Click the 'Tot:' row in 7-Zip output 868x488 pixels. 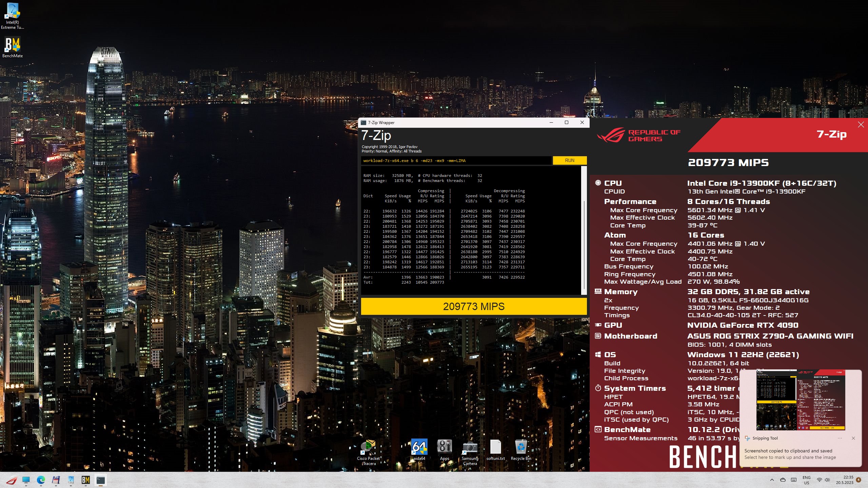(x=403, y=282)
